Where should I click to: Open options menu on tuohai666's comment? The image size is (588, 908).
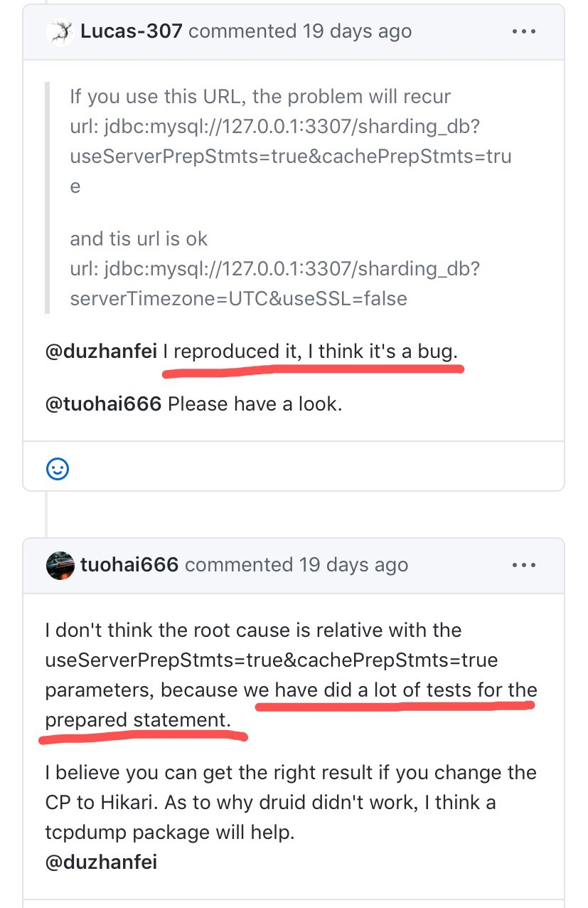tap(524, 565)
